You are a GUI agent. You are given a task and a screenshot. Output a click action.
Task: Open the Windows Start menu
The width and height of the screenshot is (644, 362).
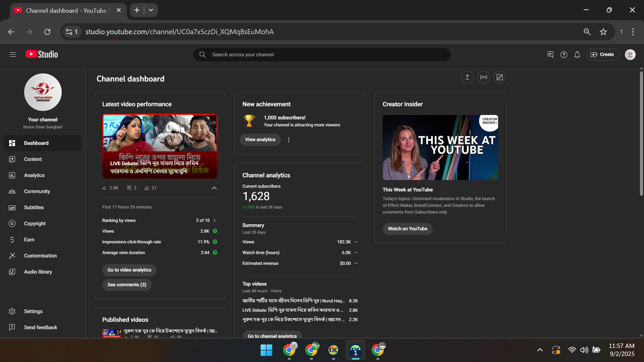(266, 350)
